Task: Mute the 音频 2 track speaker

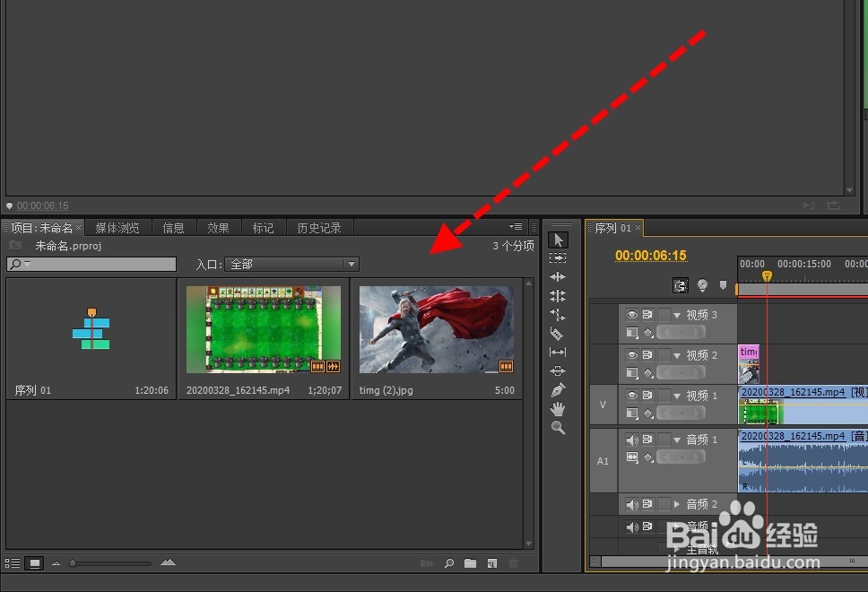Action: (x=631, y=504)
